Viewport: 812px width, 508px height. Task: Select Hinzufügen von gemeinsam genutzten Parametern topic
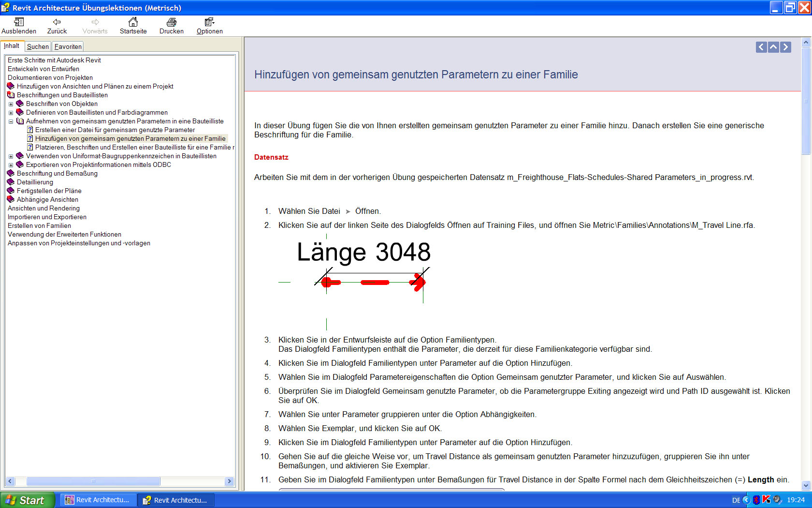[x=130, y=138]
